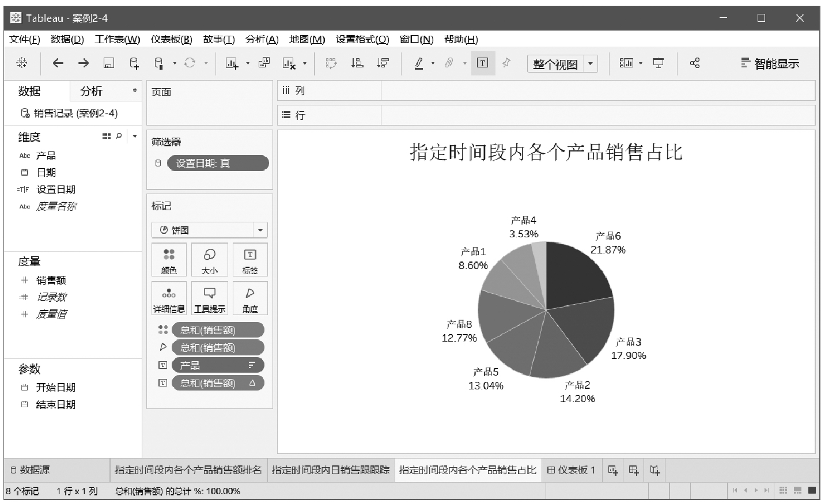Image resolution: width=821 pixels, height=504 pixels.
Task: Click the share workbook icon
Action: coord(695,63)
